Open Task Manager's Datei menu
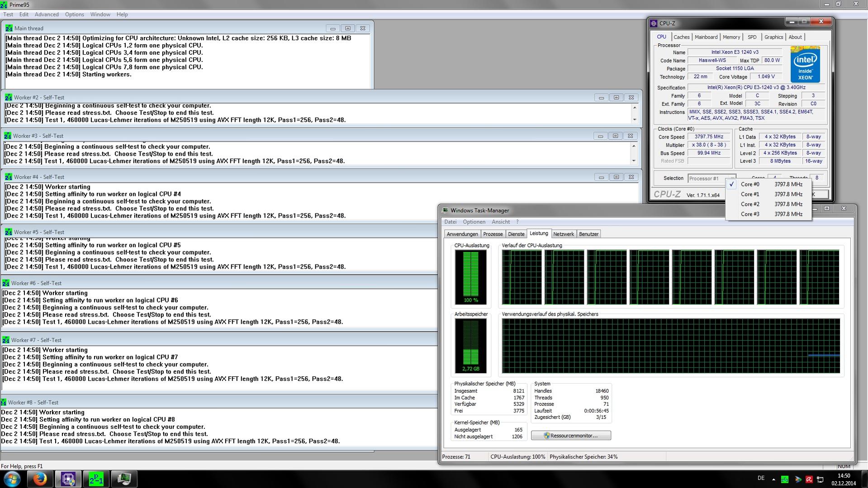 451,222
